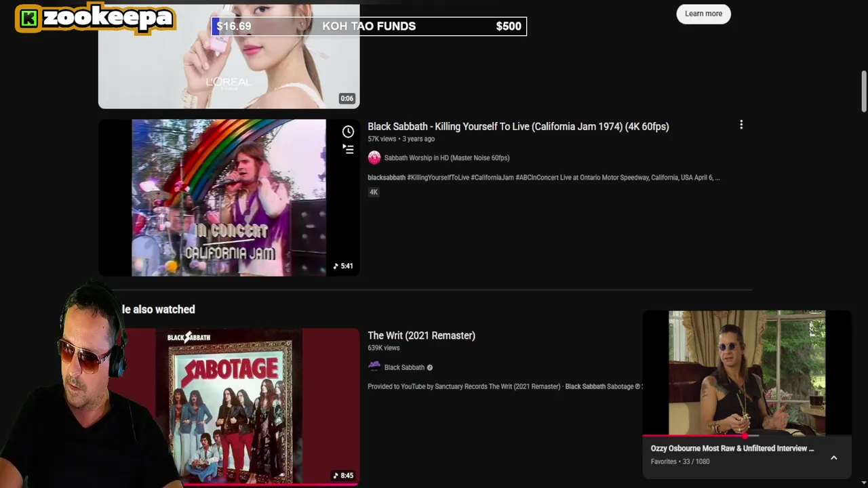Click Add to queue icon on California Jam thumbnail

[348, 149]
